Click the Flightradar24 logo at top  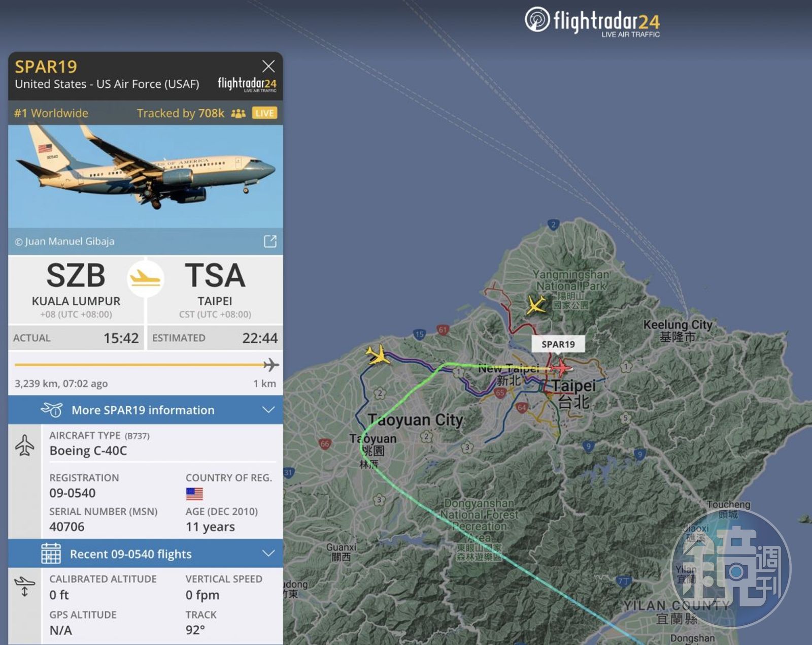(592, 22)
